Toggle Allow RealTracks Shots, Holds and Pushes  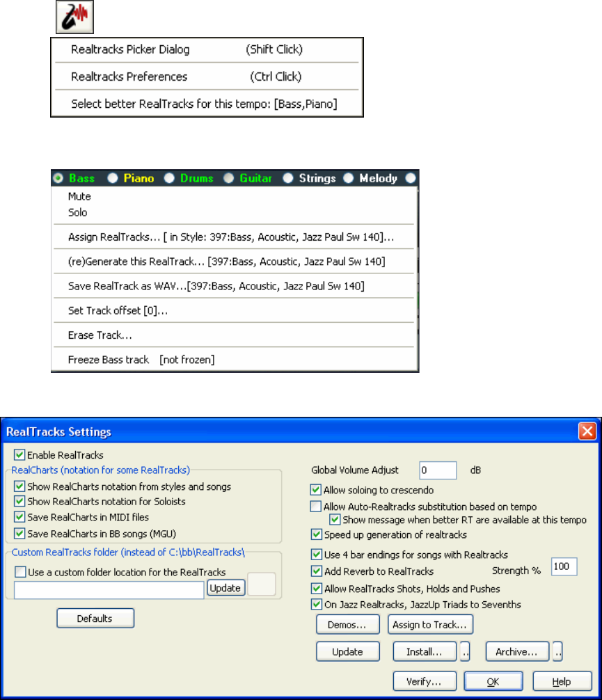pos(317,589)
